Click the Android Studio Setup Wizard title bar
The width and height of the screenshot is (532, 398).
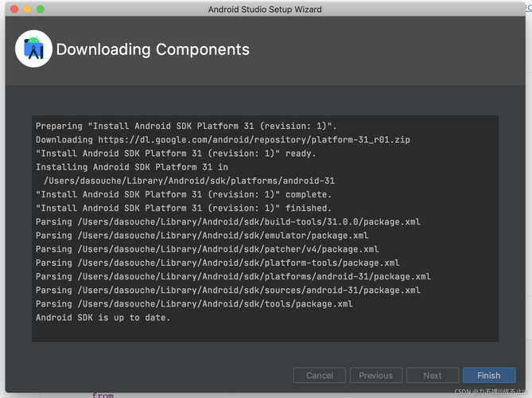coord(265,10)
